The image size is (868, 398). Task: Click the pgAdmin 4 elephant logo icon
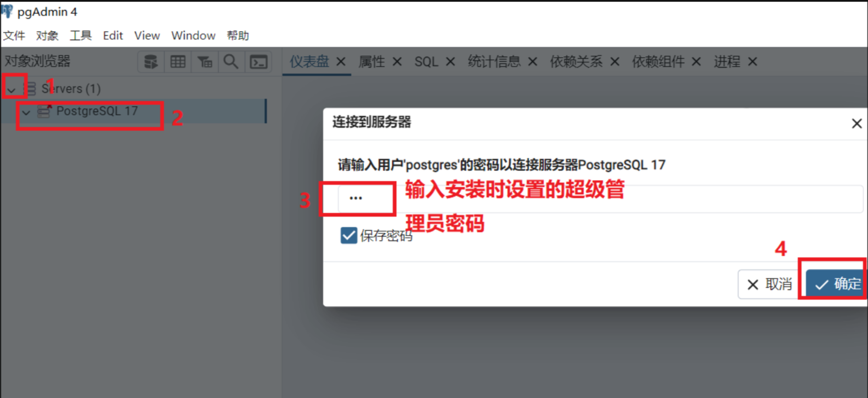pos(7,10)
